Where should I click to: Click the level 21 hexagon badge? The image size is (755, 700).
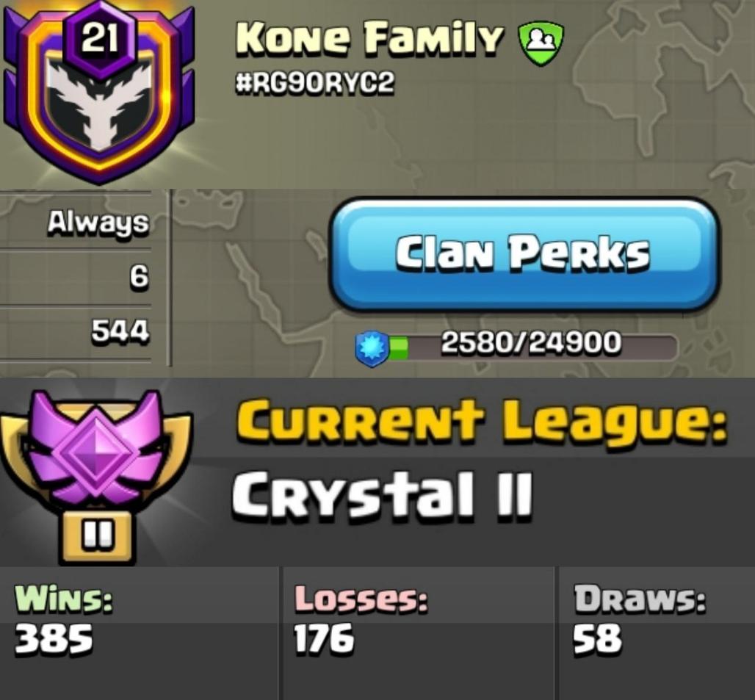pos(99,39)
